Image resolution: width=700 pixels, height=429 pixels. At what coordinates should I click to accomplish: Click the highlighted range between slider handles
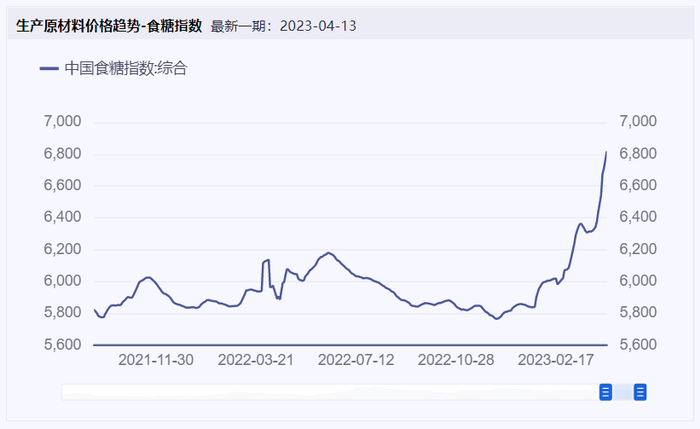(623, 392)
